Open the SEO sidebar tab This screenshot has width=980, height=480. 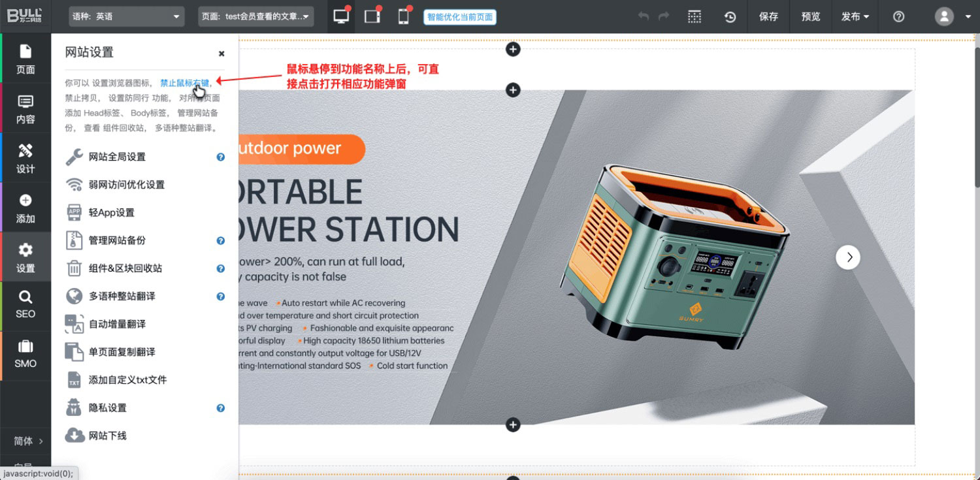[25, 305]
